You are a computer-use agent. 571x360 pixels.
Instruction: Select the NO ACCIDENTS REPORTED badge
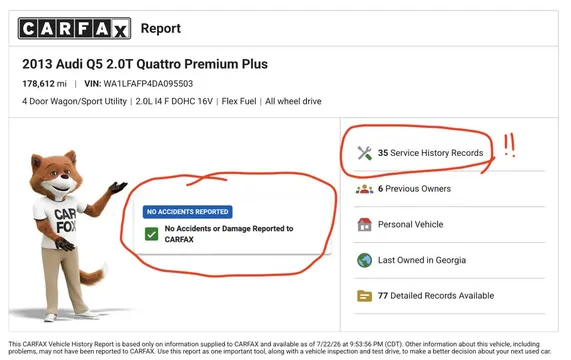point(188,212)
